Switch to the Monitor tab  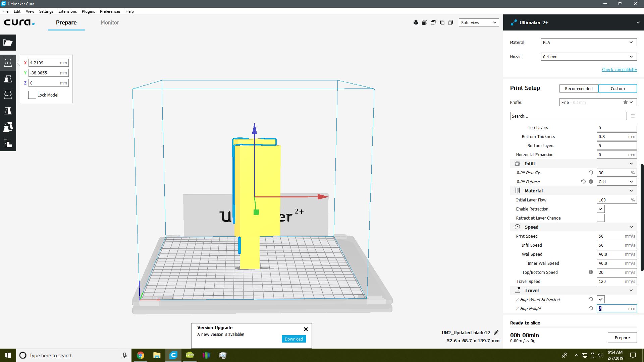coord(109,22)
